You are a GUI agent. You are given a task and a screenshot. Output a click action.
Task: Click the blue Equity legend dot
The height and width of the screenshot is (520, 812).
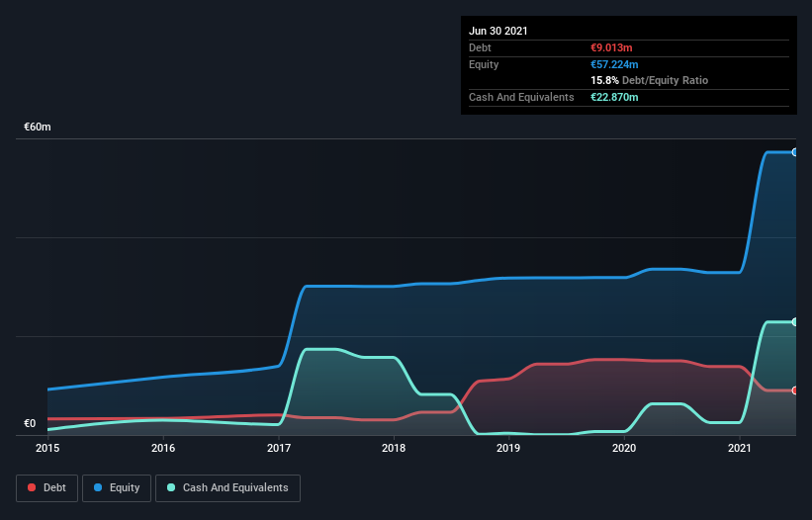98,487
